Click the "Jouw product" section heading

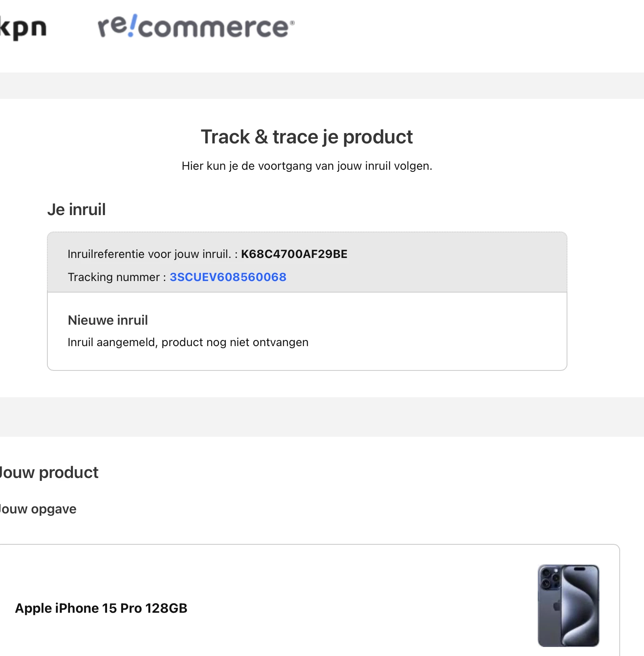coord(49,472)
